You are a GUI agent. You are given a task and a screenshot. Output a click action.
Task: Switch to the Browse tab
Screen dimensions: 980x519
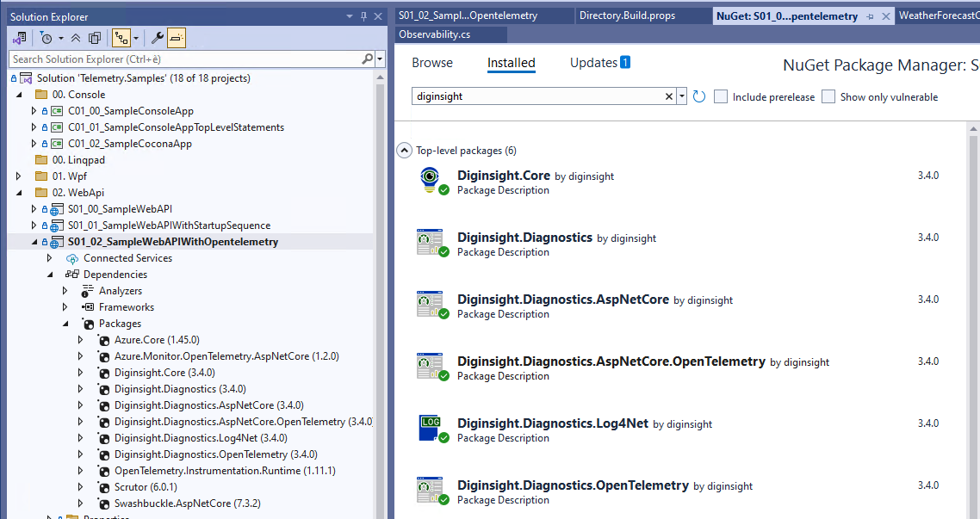pyautogui.click(x=431, y=63)
